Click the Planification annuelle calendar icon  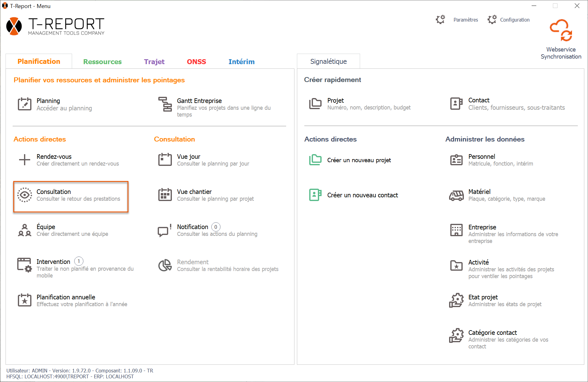[x=25, y=300]
